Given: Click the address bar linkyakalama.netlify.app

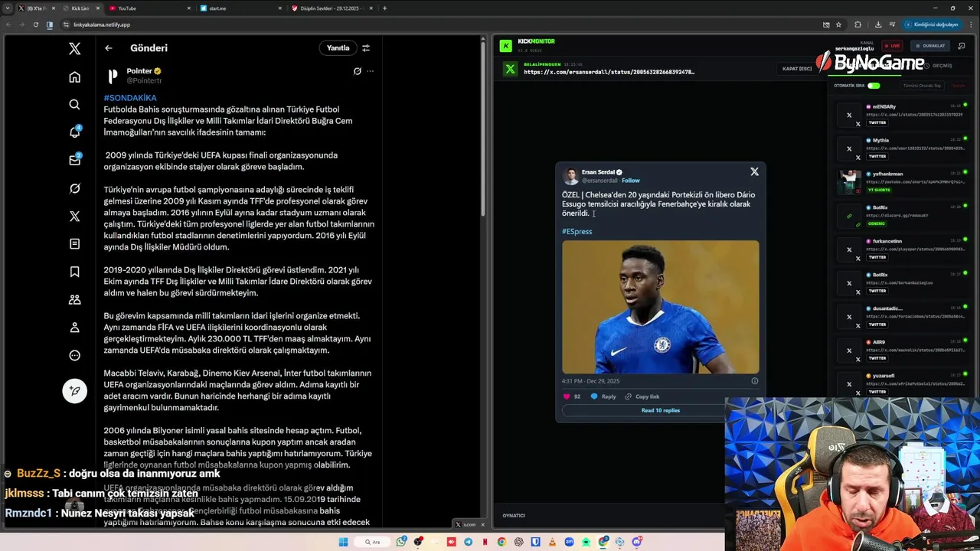Looking at the screenshot, I should (x=101, y=24).
